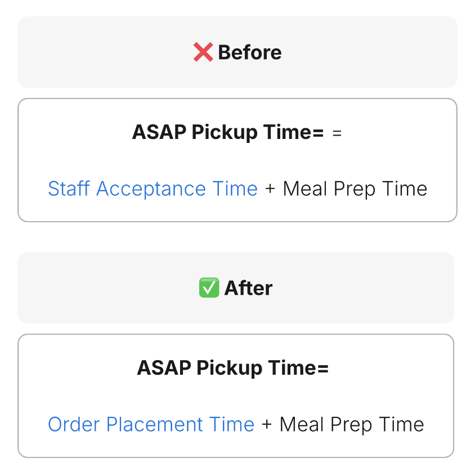The image size is (475, 476).
Task: Click ASAP Pickup Time heading in After card
Action: (x=232, y=368)
